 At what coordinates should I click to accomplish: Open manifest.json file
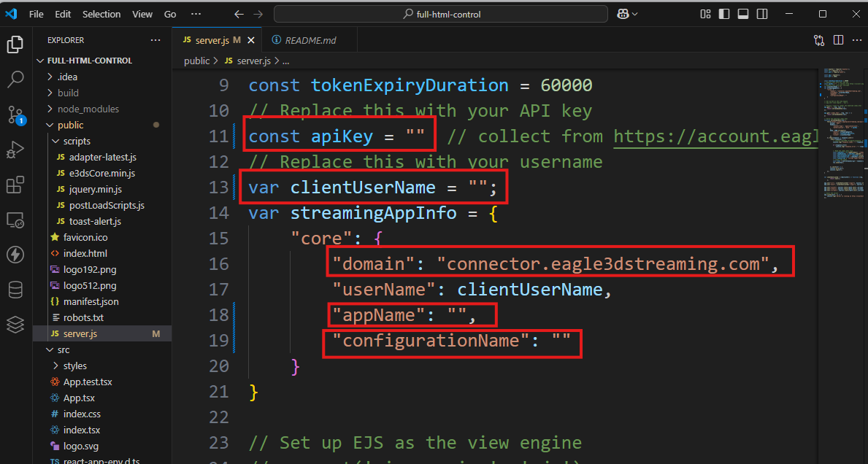click(102, 301)
